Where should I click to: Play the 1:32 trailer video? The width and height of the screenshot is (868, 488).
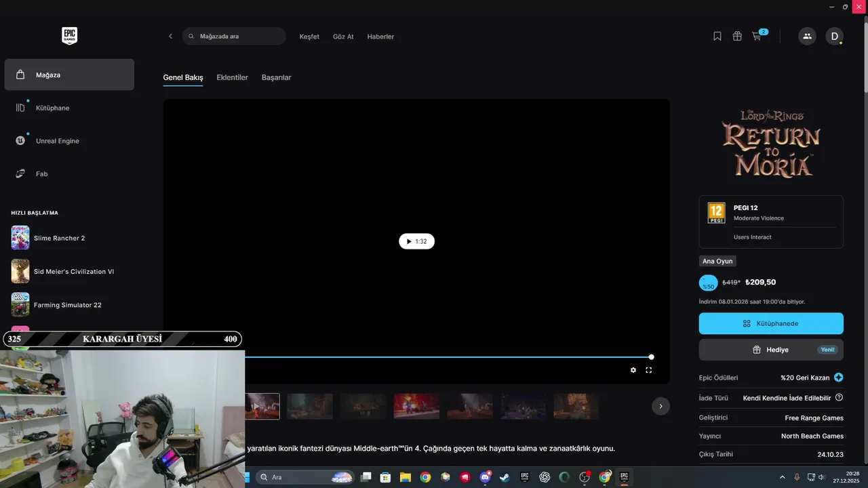point(416,241)
